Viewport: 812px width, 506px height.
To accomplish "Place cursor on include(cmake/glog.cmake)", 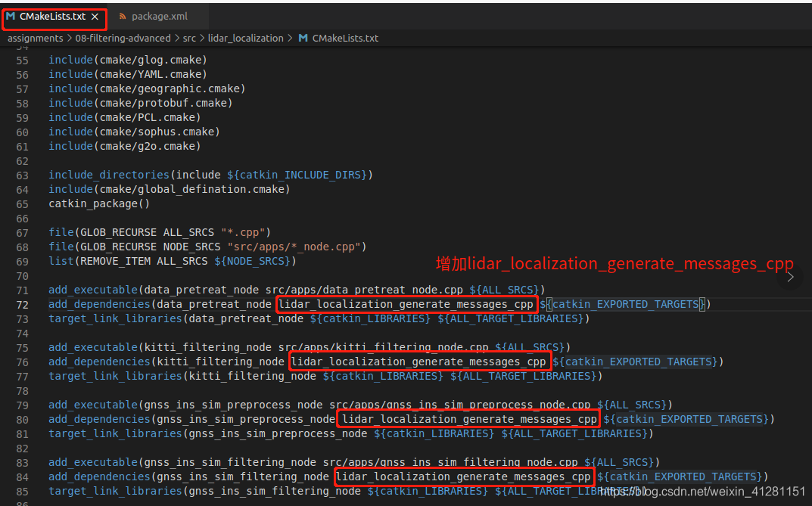I will [128, 60].
